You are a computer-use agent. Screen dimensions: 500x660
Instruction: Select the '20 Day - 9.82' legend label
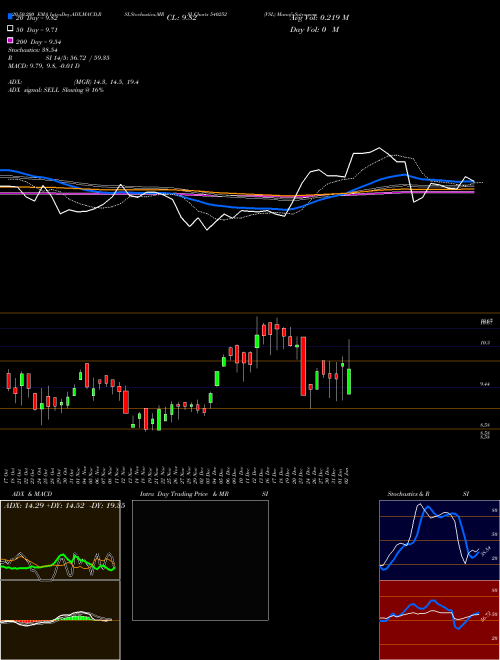tap(37, 18)
